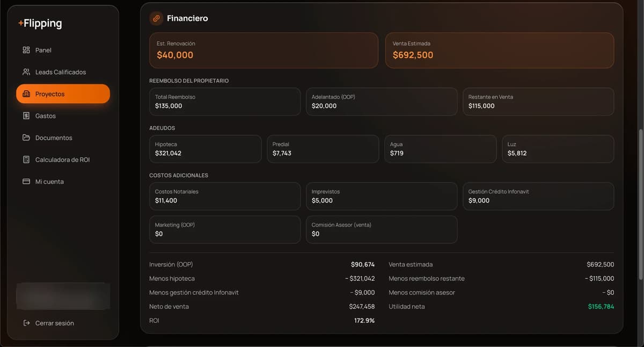Click the Imprevistos $5,000 field
644x347 pixels.
pos(382,196)
